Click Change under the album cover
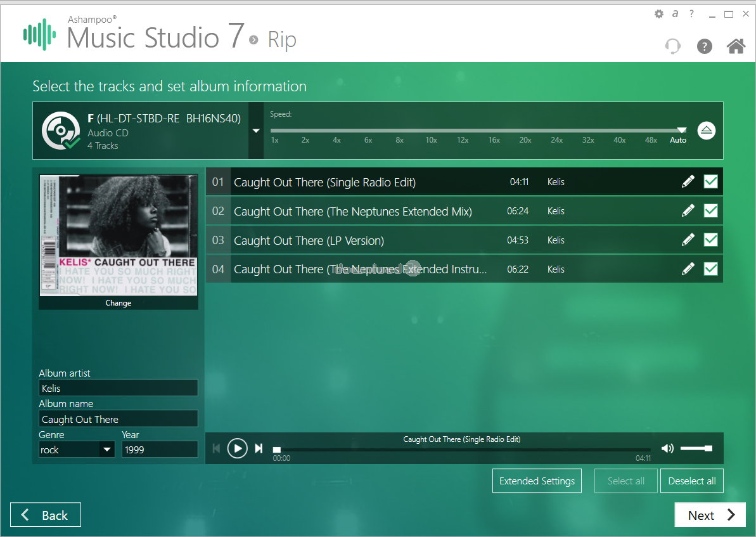 pos(119,303)
